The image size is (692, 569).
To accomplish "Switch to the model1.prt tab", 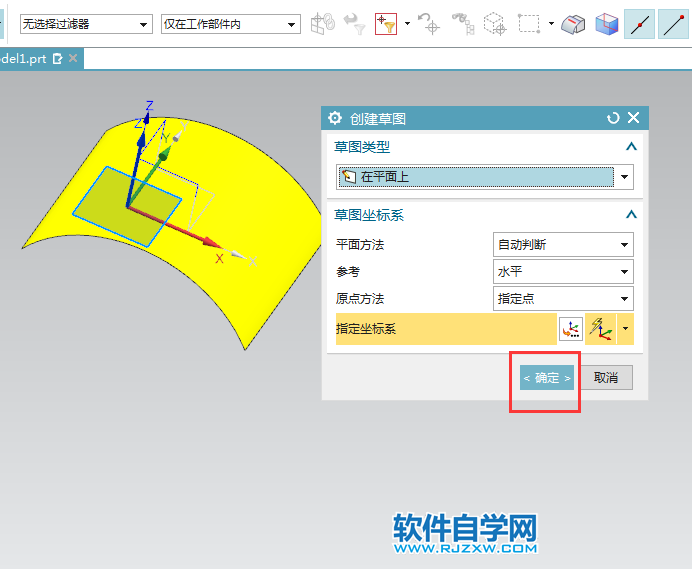I will coord(24,59).
